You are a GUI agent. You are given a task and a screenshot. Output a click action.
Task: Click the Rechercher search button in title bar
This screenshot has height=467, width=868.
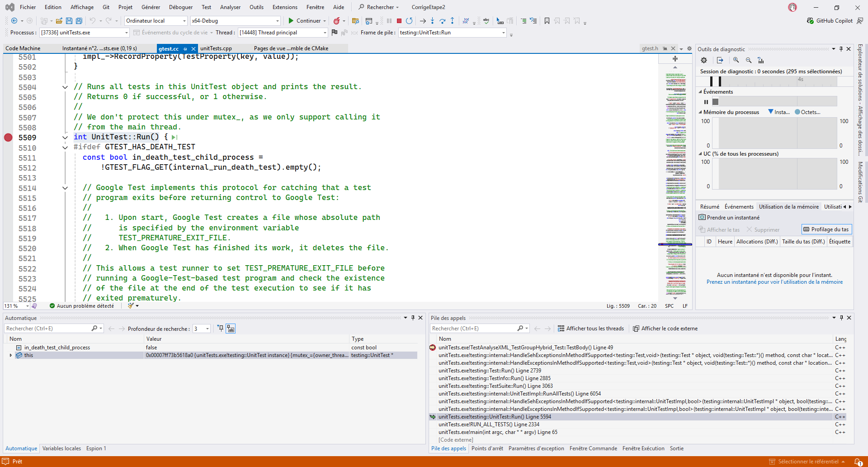click(x=379, y=7)
